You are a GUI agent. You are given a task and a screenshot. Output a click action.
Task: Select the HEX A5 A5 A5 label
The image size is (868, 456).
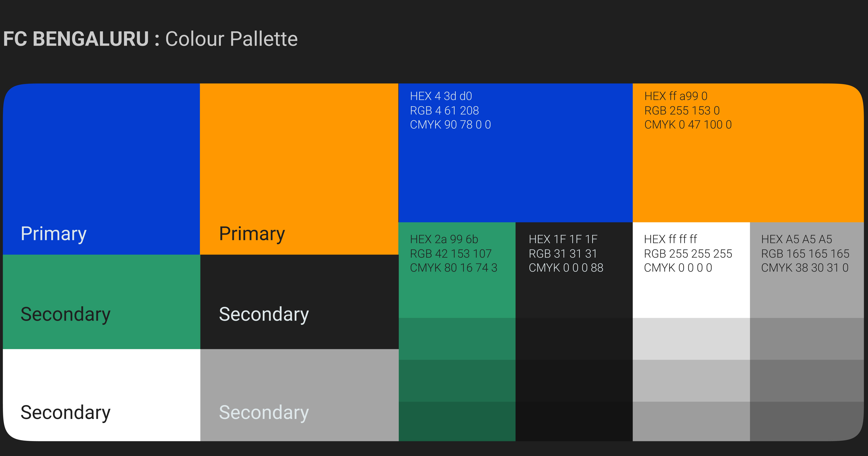click(796, 239)
